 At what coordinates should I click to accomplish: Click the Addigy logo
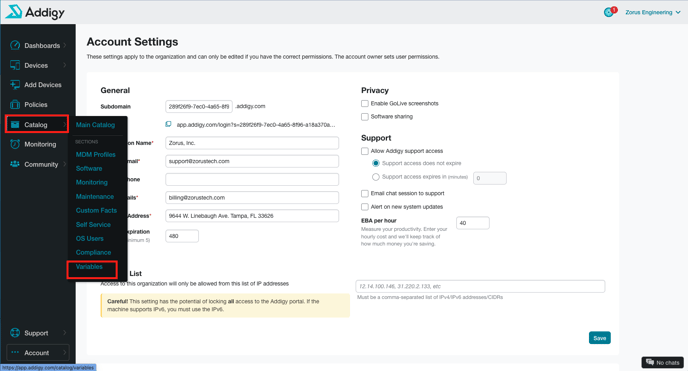point(35,12)
